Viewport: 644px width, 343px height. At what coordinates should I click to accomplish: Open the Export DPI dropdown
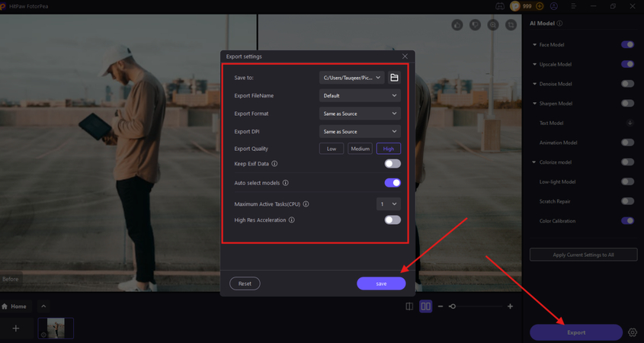[x=360, y=131]
